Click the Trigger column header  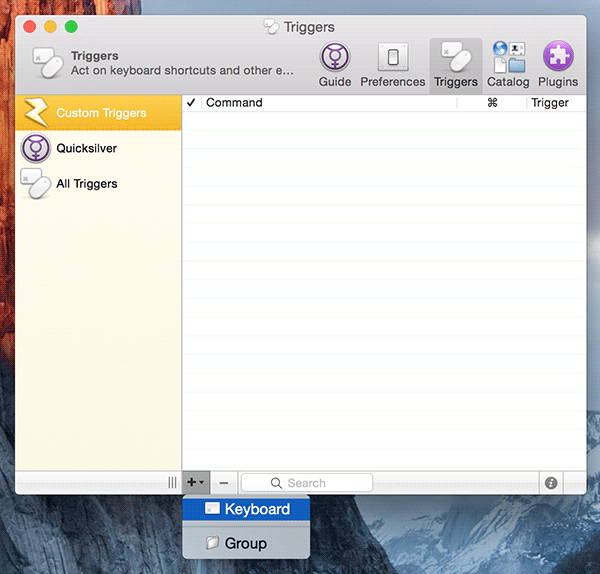click(x=556, y=103)
